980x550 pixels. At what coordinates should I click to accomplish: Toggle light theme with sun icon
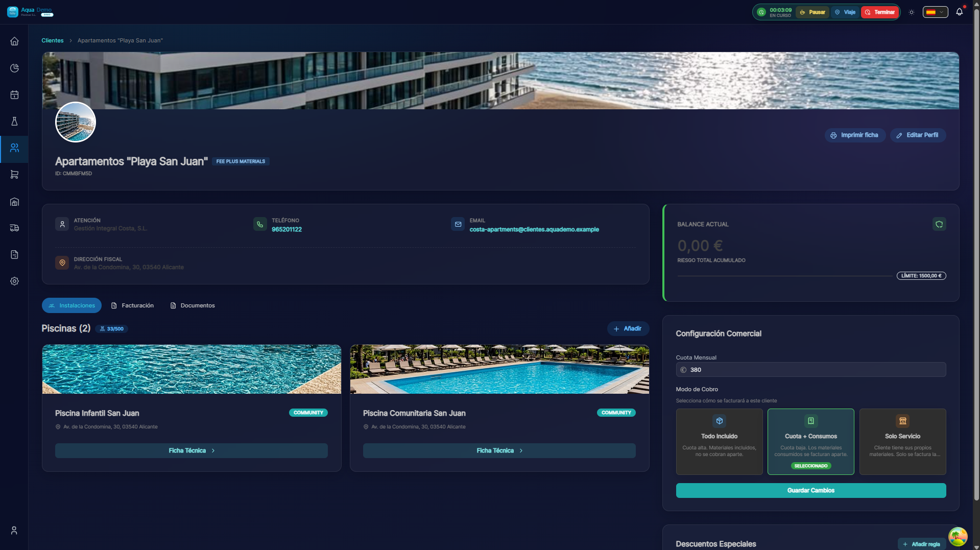(912, 12)
